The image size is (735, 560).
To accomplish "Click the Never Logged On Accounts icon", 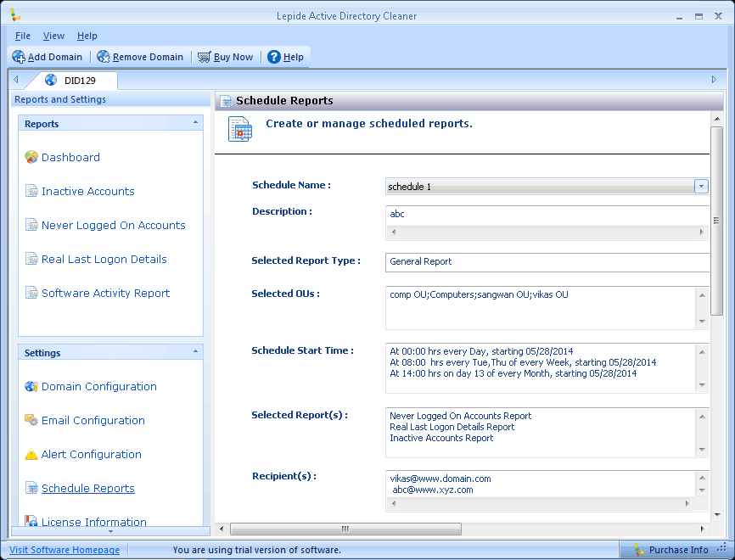I will tap(31, 225).
